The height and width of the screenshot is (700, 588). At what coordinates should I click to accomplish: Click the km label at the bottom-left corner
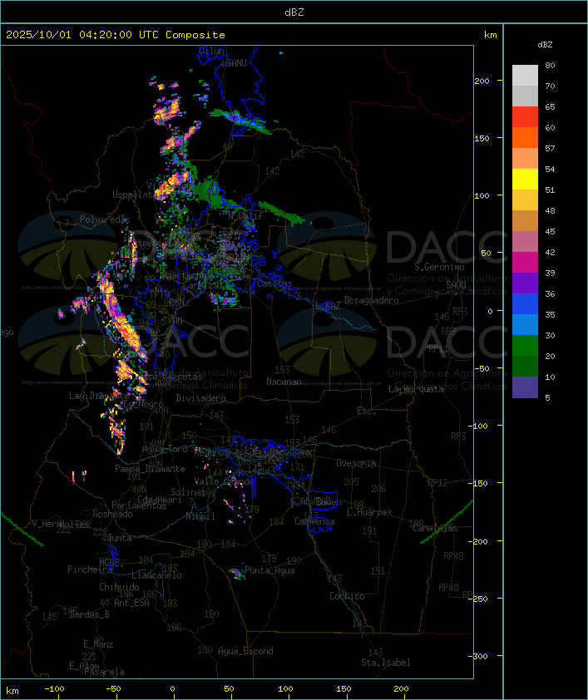coord(12,691)
